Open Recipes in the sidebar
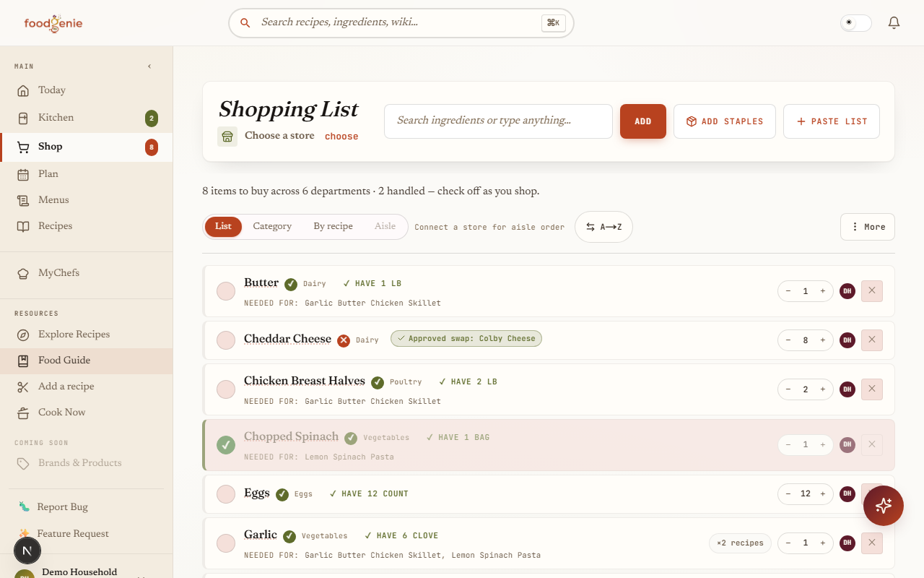Screen dimensions: 924x578 87,226
